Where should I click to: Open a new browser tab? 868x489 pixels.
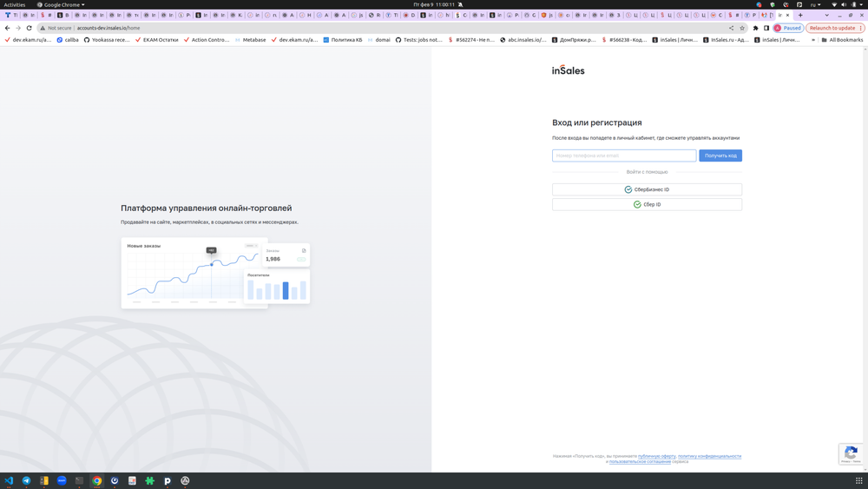point(800,15)
